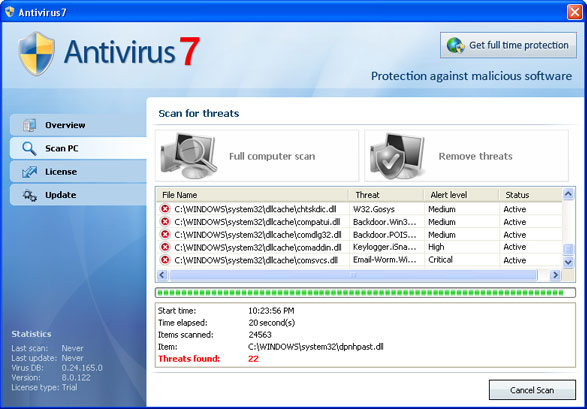This screenshot has height=409, width=587.
Task: Click red X icon beside comdlg32.dll
Action: click(165, 234)
